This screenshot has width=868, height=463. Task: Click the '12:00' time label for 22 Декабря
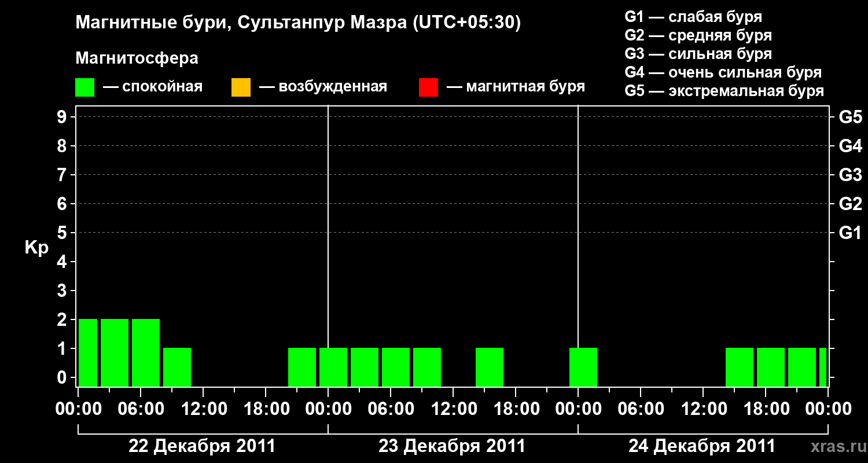(203, 409)
